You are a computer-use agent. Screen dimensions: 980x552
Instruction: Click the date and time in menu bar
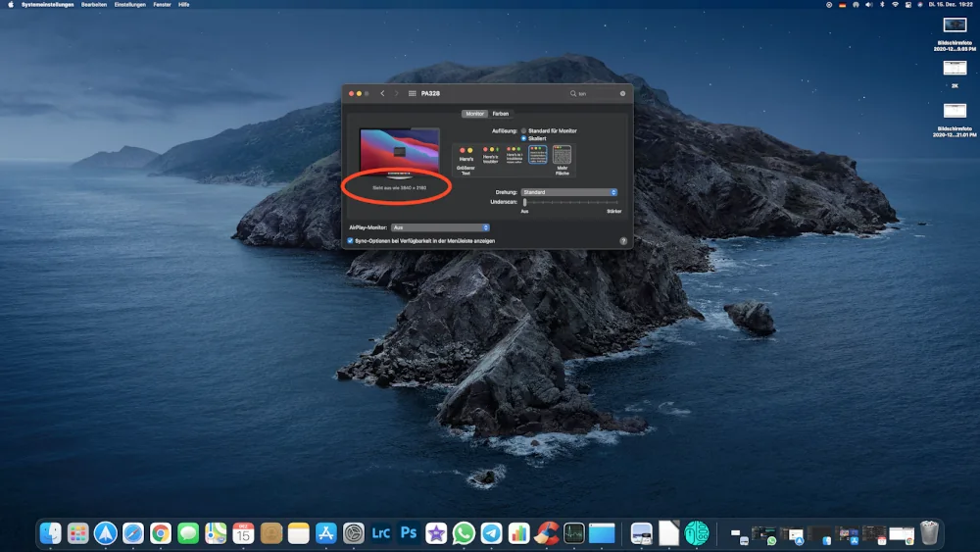tap(951, 4)
